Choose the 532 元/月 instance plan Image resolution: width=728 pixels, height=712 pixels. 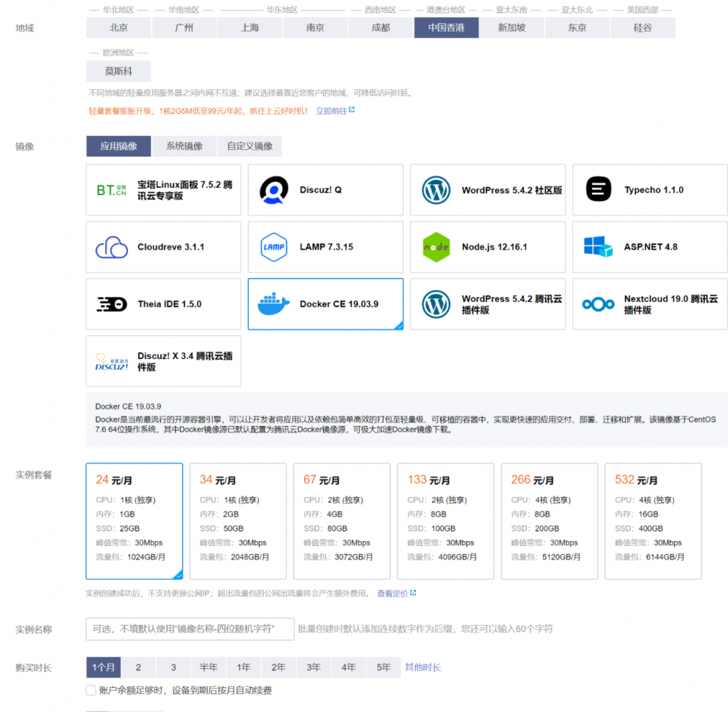(x=653, y=521)
